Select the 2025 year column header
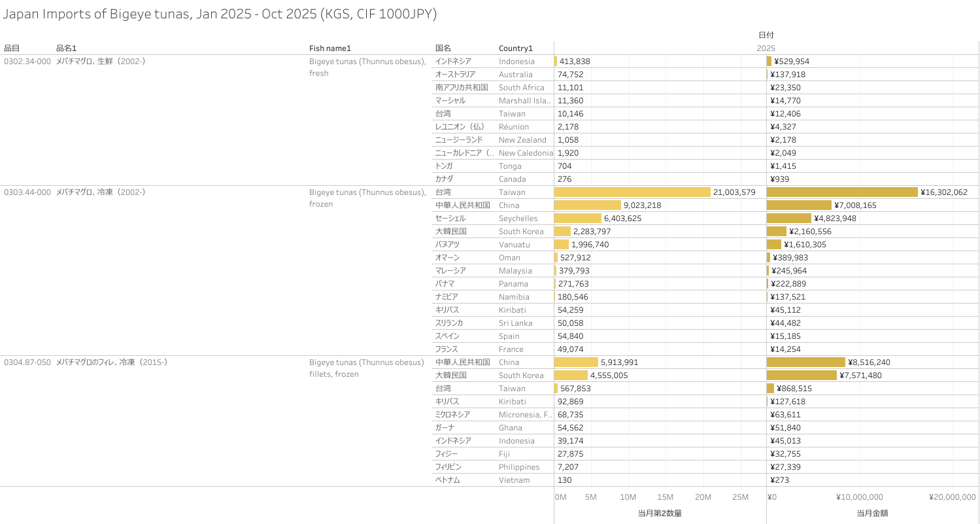This screenshot has height=524, width=980. tap(766, 48)
